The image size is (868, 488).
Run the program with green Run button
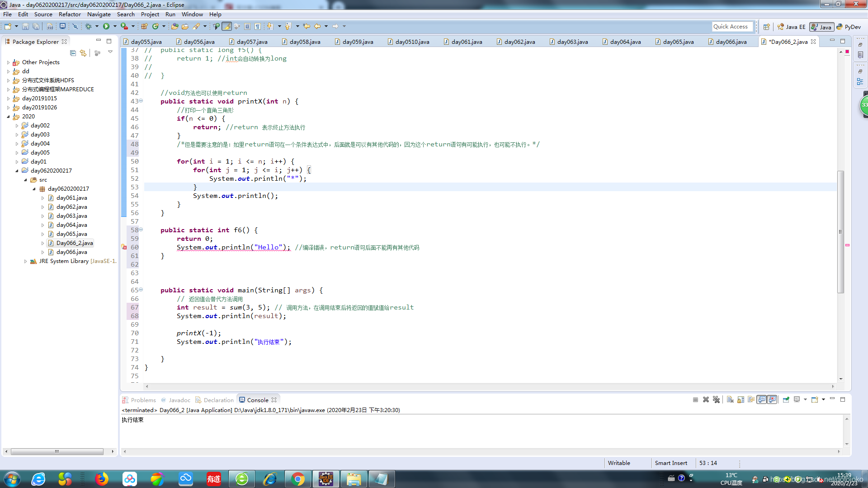106,27
